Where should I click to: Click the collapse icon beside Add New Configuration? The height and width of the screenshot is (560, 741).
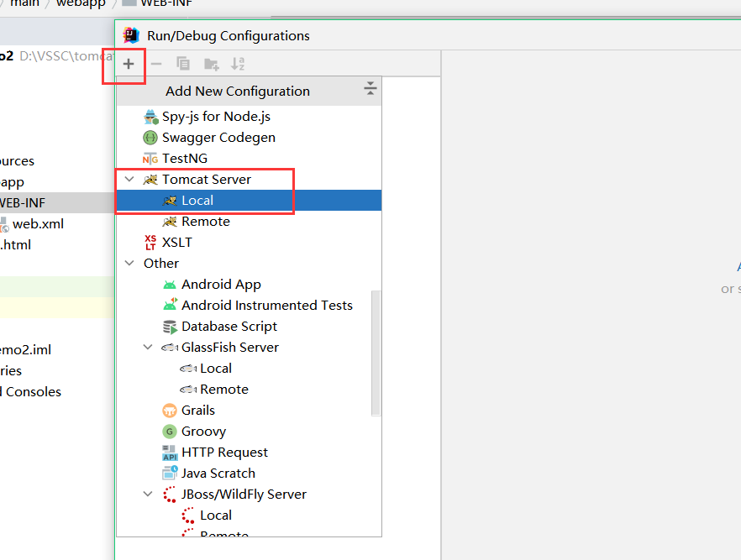370,88
